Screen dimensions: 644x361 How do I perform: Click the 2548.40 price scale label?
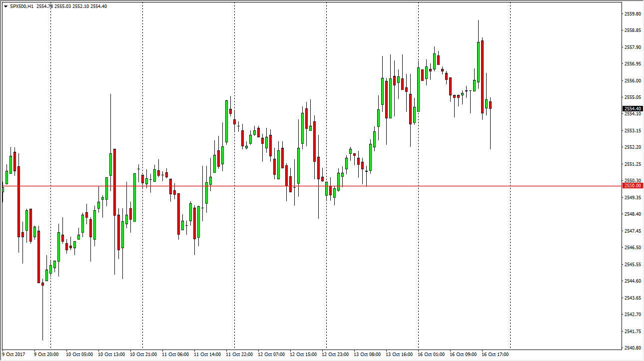coord(632,214)
